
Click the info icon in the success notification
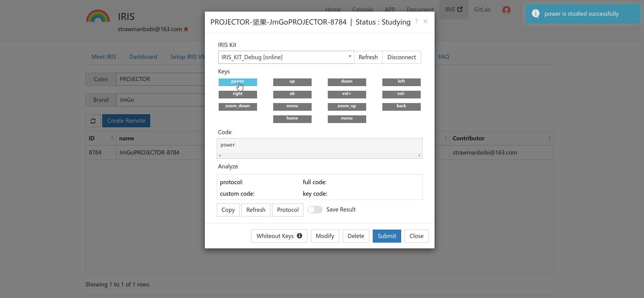pos(535,14)
